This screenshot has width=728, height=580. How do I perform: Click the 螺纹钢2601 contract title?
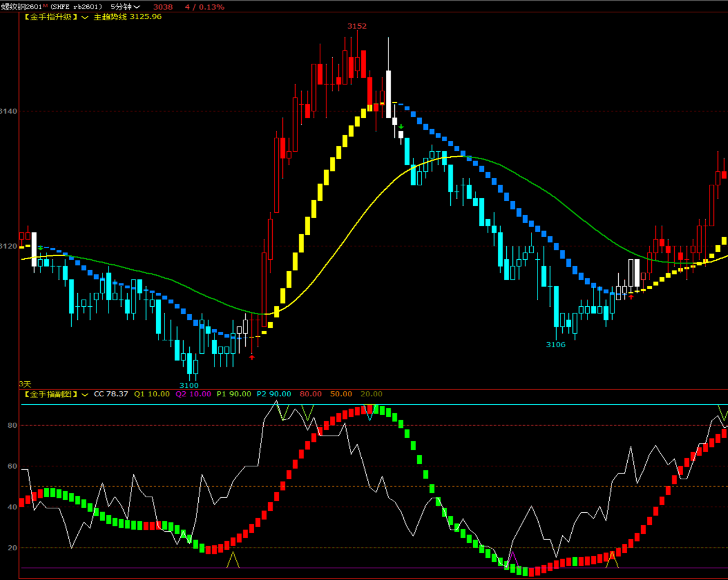click(x=21, y=7)
